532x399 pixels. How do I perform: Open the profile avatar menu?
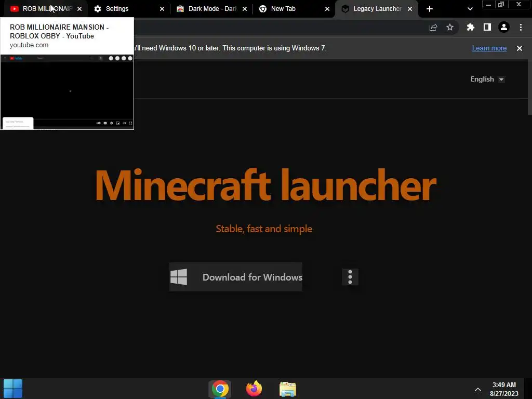[x=504, y=27]
